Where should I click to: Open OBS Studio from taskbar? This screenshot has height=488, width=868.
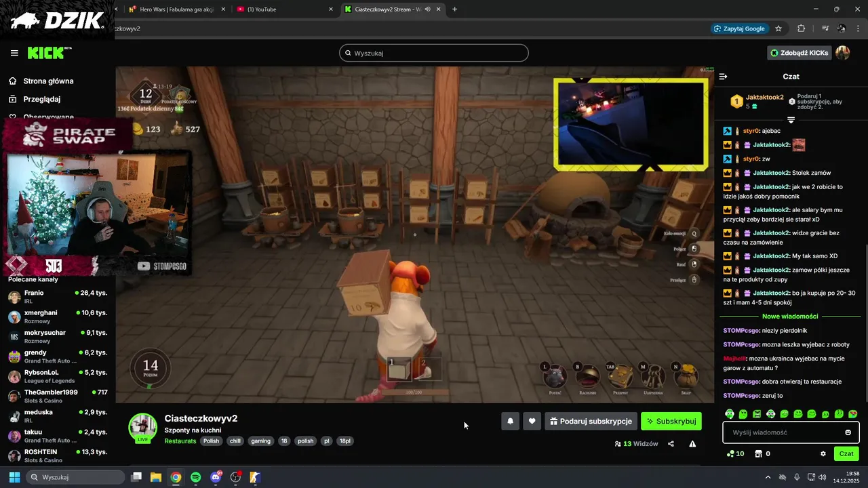point(236,477)
